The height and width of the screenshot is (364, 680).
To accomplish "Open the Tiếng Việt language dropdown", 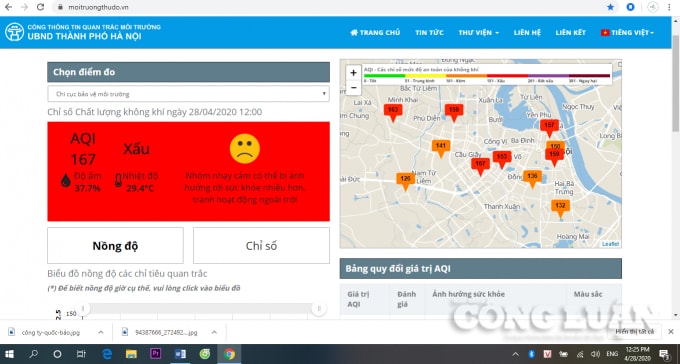I will 627,33.
